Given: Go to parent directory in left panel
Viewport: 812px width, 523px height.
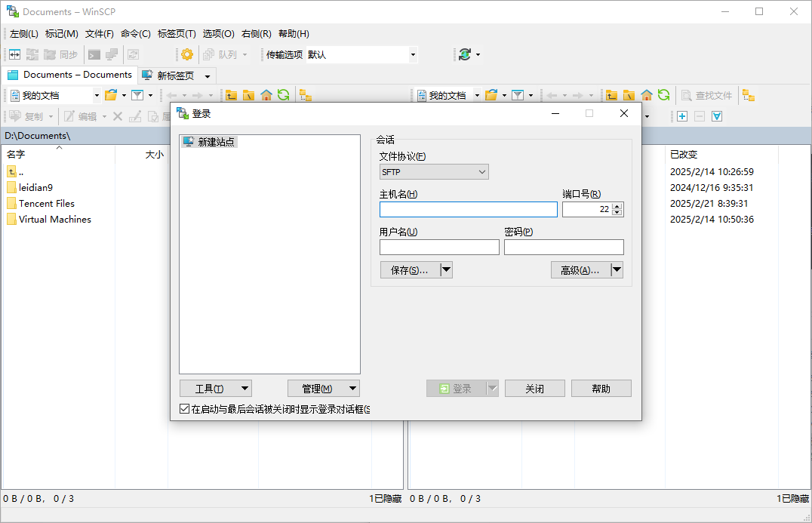Looking at the screenshot, I should pyautogui.click(x=231, y=95).
